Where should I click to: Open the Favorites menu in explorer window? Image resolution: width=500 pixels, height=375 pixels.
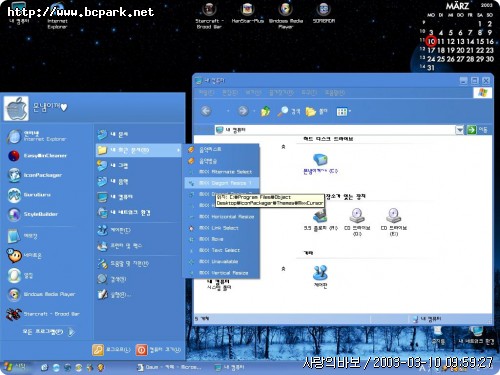tap(281, 93)
